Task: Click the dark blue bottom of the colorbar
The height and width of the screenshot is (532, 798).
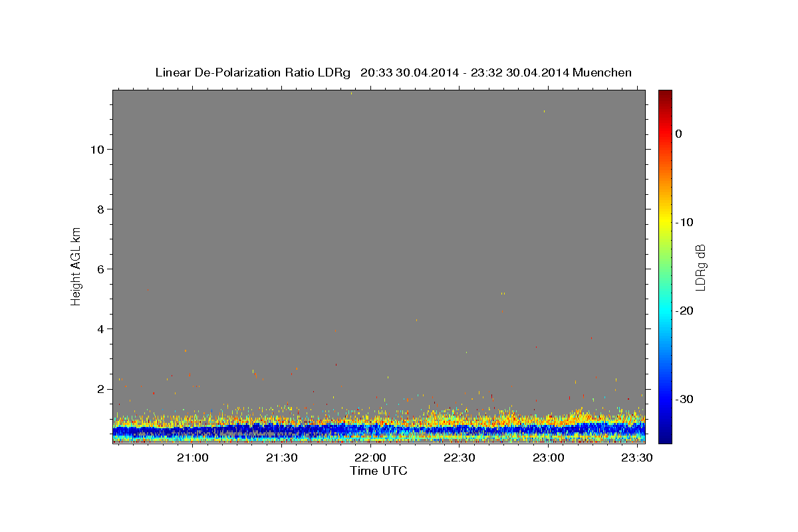Action: [665, 436]
